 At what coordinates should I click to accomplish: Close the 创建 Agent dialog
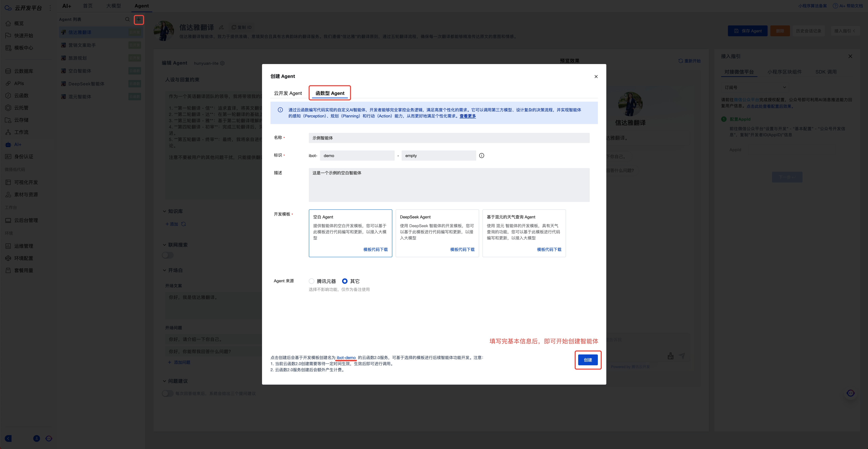pyautogui.click(x=596, y=76)
